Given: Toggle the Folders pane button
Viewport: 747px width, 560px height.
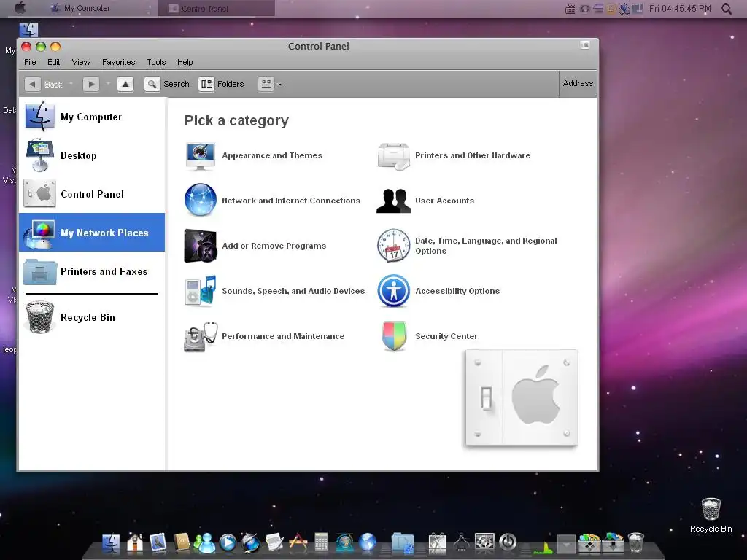Looking at the screenshot, I should point(221,85).
